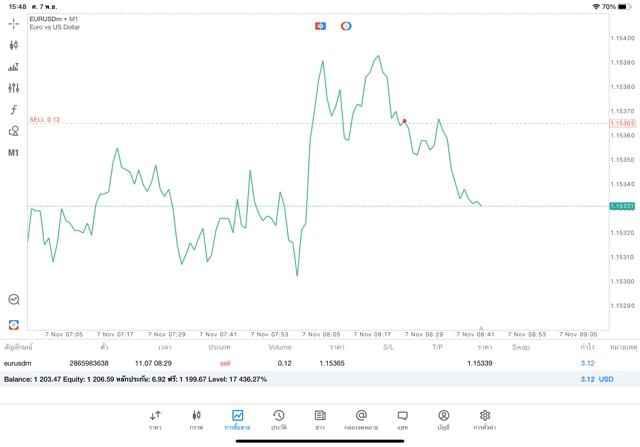The image size is (640, 447).
Task: Open chart type candlestick settings
Action: [13, 45]
